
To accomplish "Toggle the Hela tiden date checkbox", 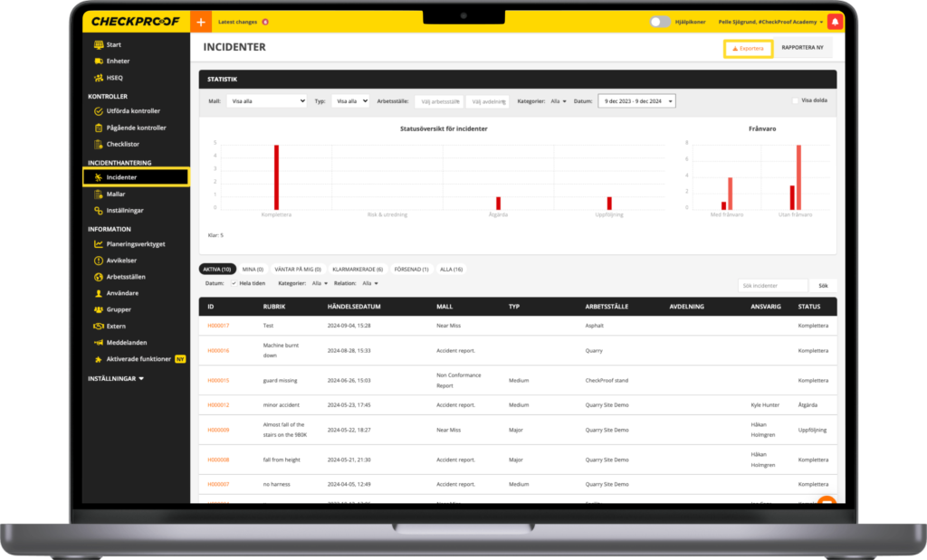I will (x=234, y=283).
